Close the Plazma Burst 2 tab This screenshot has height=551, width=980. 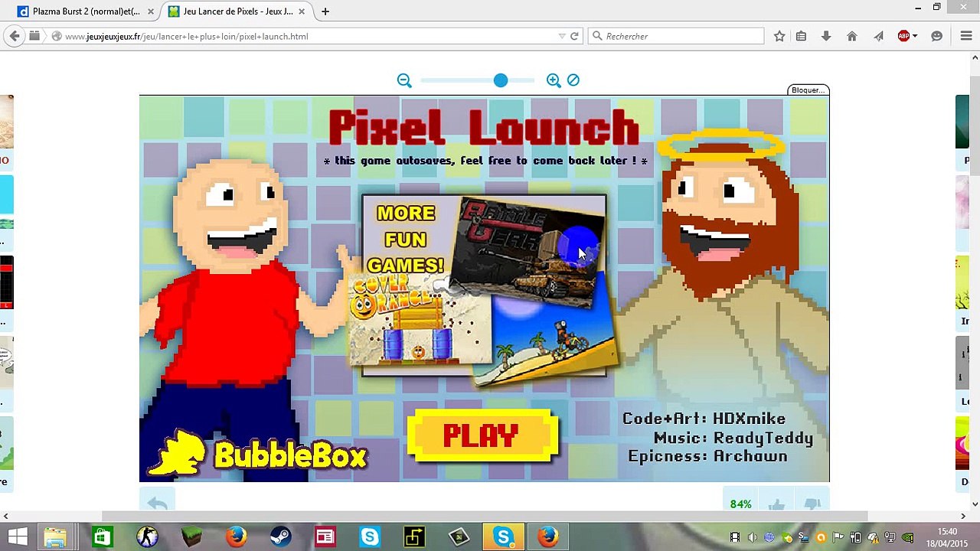pos(151,11)
